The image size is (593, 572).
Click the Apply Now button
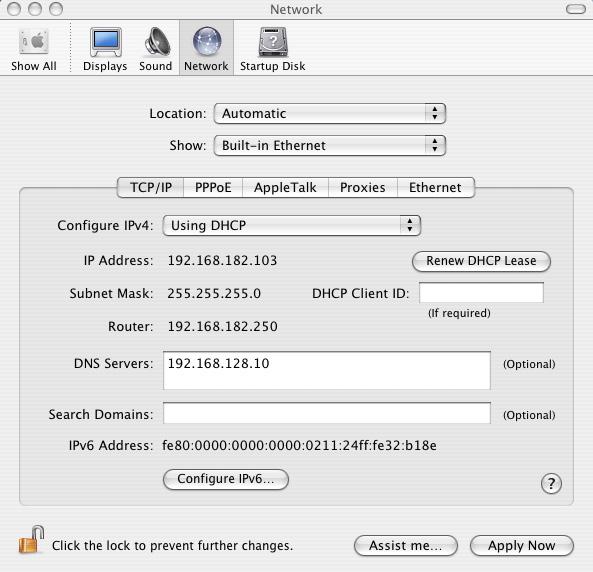click(x=522, y=546)
